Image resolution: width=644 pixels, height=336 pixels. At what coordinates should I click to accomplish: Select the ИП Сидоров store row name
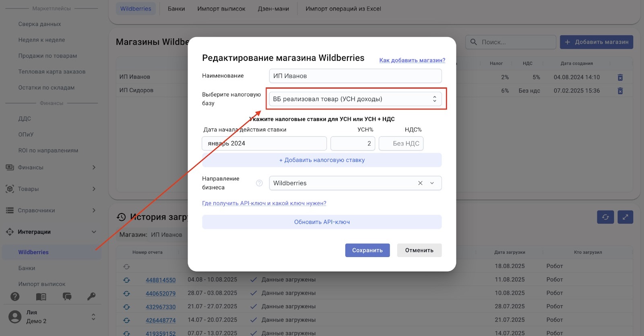[136, 90]
